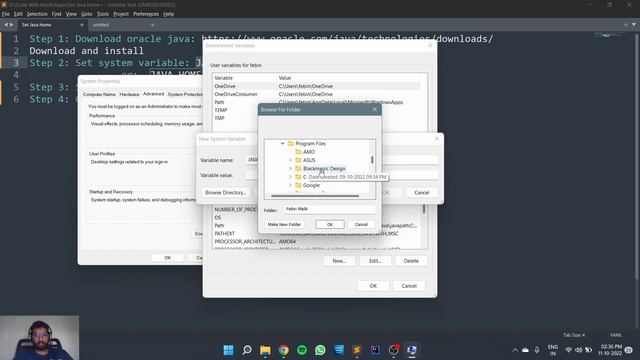Image resolution: width=640 pixels, height=360 pixels.
Task: Click Edit button in Environment Variables
Action: point(375,261)
